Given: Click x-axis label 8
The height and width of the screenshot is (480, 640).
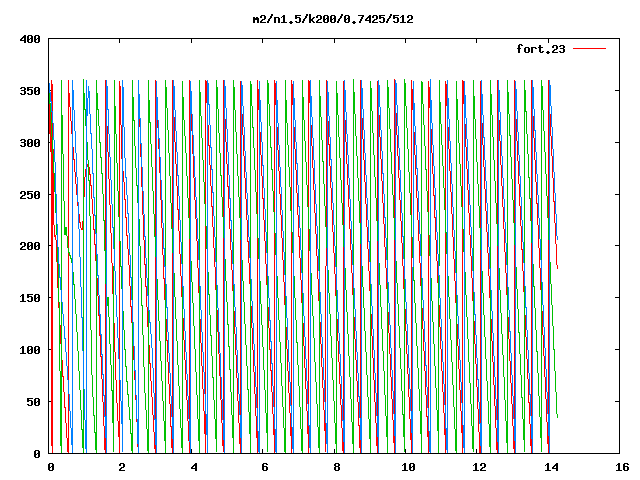Looking at the screenshot, I should [x=337, y=467].
